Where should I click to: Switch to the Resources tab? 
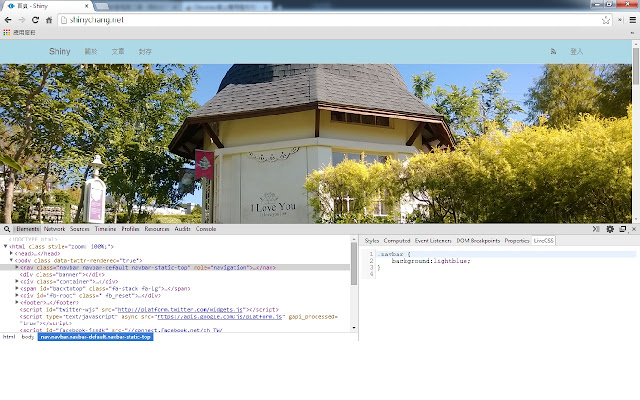pos(157,229)
